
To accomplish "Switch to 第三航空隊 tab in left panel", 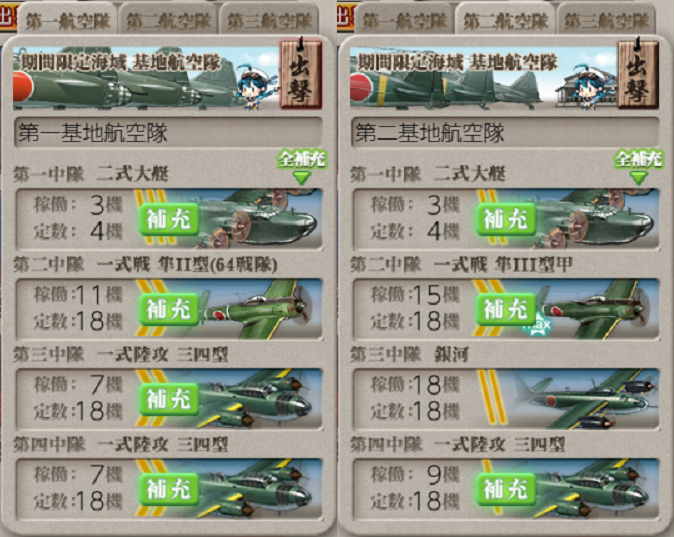I will [270, 20].
